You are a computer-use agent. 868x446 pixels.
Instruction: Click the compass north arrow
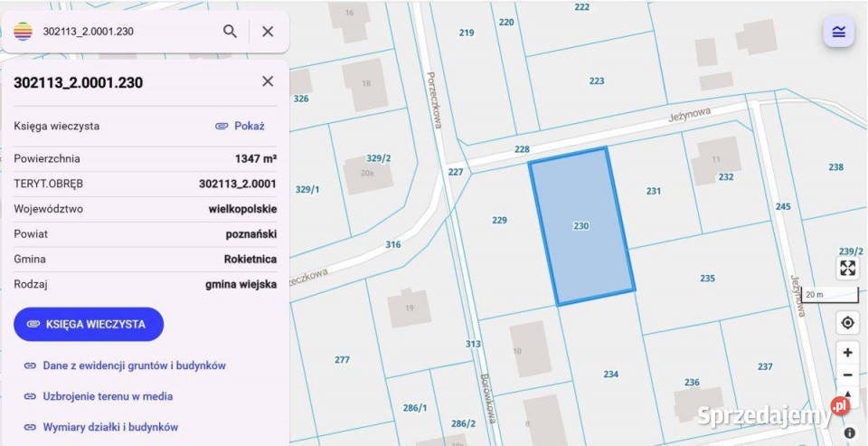847,394
